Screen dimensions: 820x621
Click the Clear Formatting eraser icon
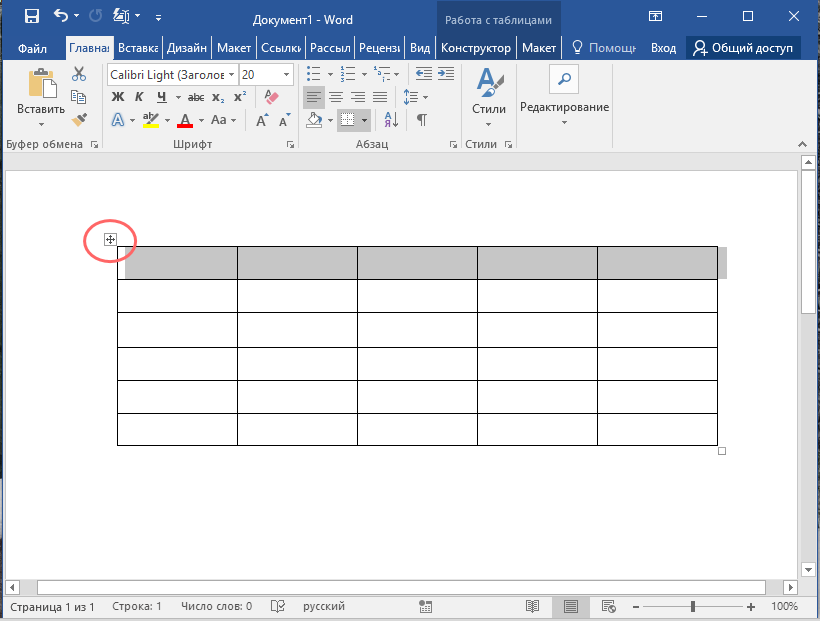pos(270,97)
